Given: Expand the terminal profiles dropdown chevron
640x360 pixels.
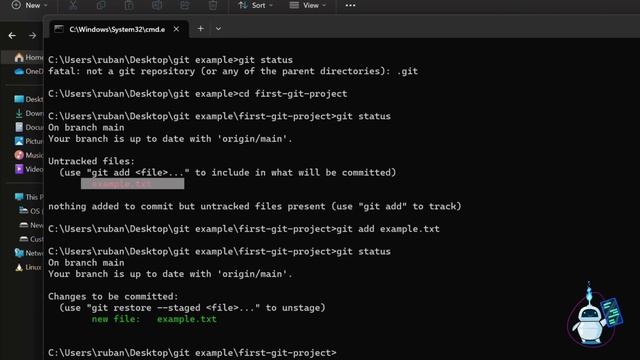Looking at the screenshot, I should (x=218, y=29).
